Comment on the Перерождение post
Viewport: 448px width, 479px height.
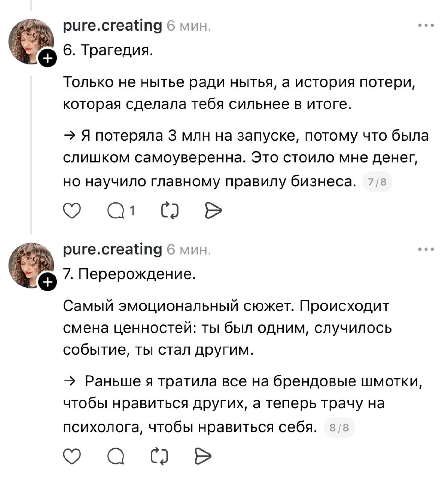point(117,456)
